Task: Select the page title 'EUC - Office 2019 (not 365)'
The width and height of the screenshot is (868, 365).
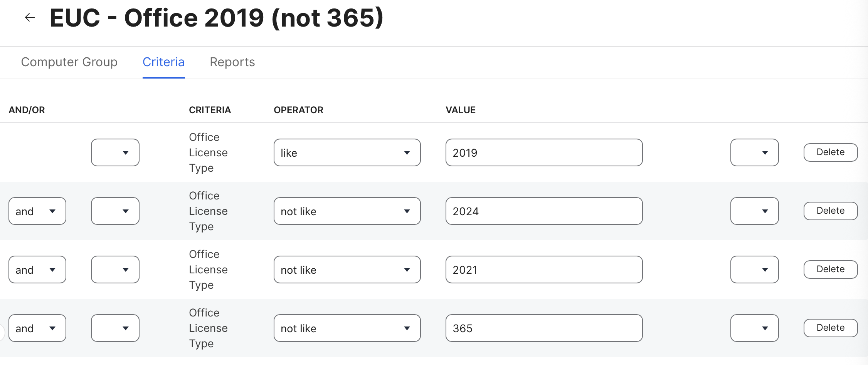Action: coord(217,18)
